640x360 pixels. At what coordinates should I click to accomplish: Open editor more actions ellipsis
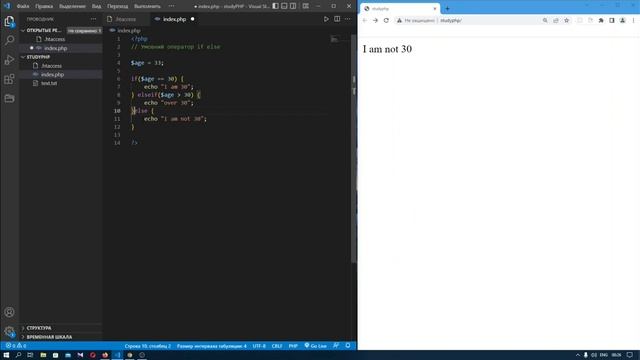348,19
